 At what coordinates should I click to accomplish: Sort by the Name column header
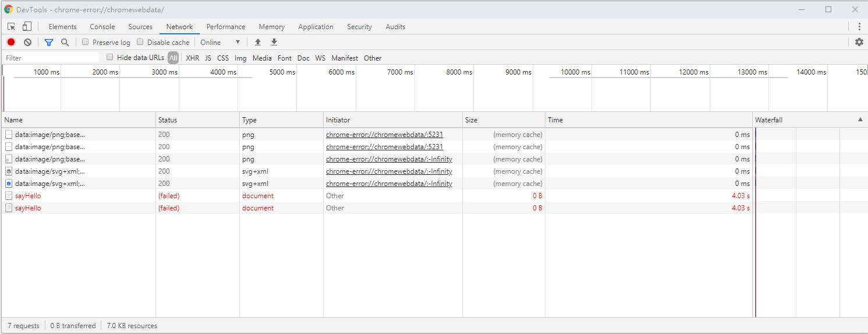tap(78, 119)
